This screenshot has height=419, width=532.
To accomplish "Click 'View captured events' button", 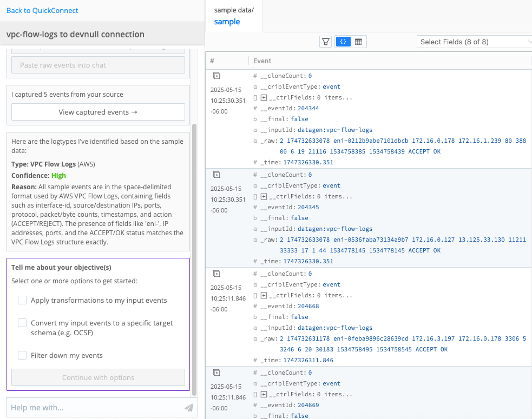I will [x=98, y=112].
